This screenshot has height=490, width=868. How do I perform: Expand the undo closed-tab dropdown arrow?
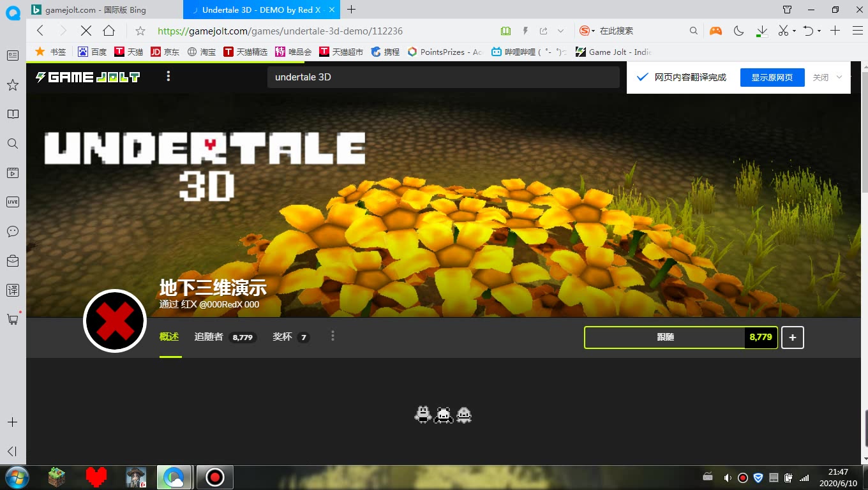[x=819, y=31]
